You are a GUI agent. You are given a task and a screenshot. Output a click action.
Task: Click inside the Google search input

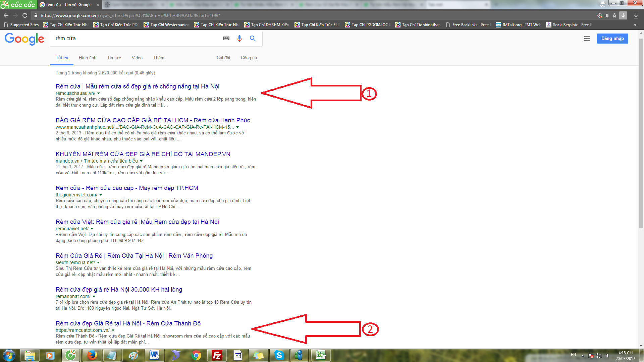point(136,39)
